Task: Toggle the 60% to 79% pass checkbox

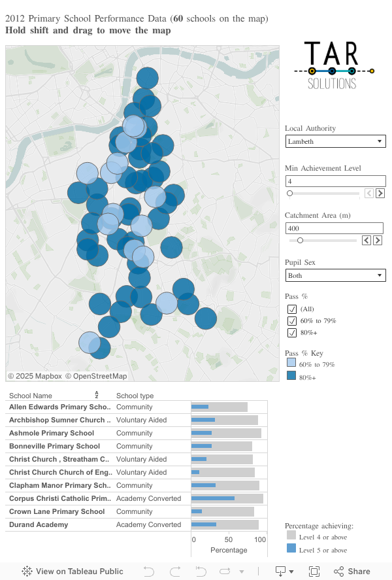Action: tap(291, 321)
